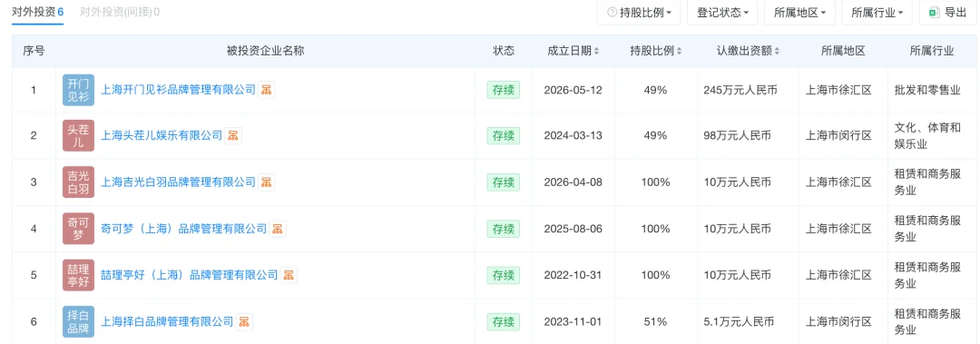This screenshot has height=344, width=980.
Task: Select date cell 2026-04-08
Action: 573,182
